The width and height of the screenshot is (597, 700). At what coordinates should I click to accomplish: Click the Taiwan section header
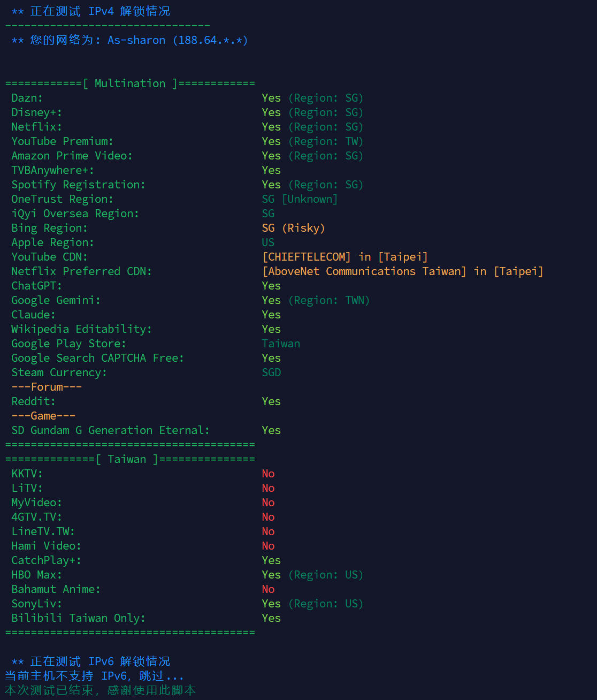tap(127, 459)
